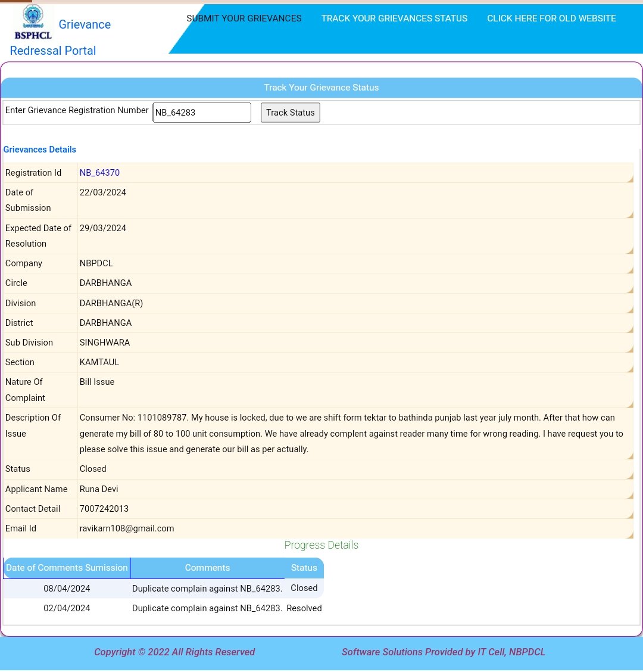The image size is (643, 672).
Task: Open Submit Your Grievances menu
Action: point(244,18)
